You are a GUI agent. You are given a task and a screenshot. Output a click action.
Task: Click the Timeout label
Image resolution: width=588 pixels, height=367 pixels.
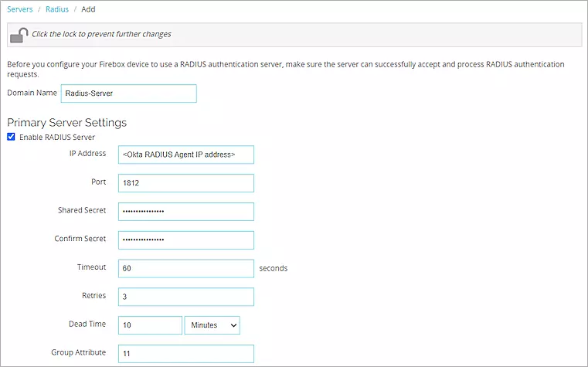[91, 267]
